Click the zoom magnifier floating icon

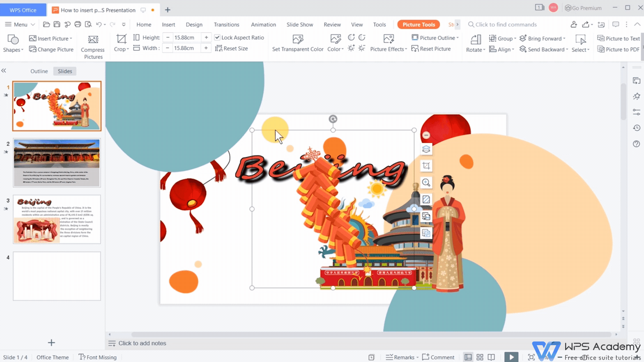click(x=426, y=183)
